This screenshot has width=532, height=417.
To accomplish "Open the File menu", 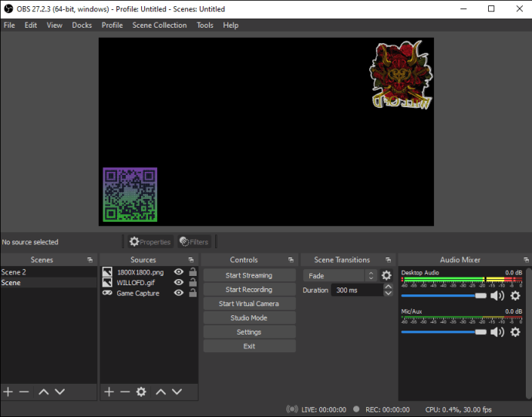I will (x=9, y=25).
